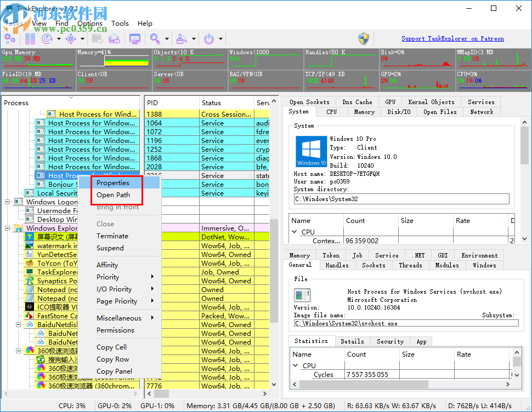Choose Properties in the context menu
Screen dimensions: 532x412
click(113, 183)
